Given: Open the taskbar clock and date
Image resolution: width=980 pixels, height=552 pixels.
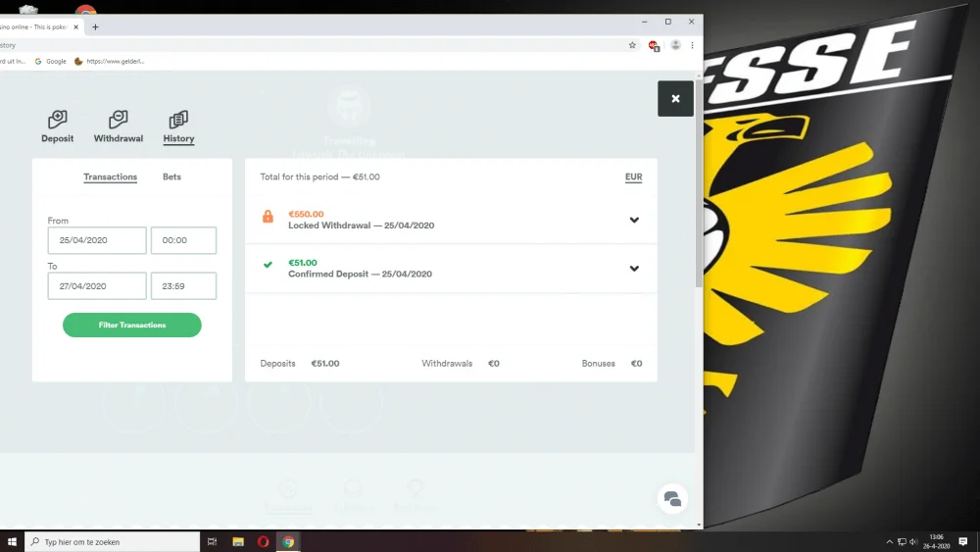Looking at the screenshot, I should pyautogui.click(x=936, y=541).
